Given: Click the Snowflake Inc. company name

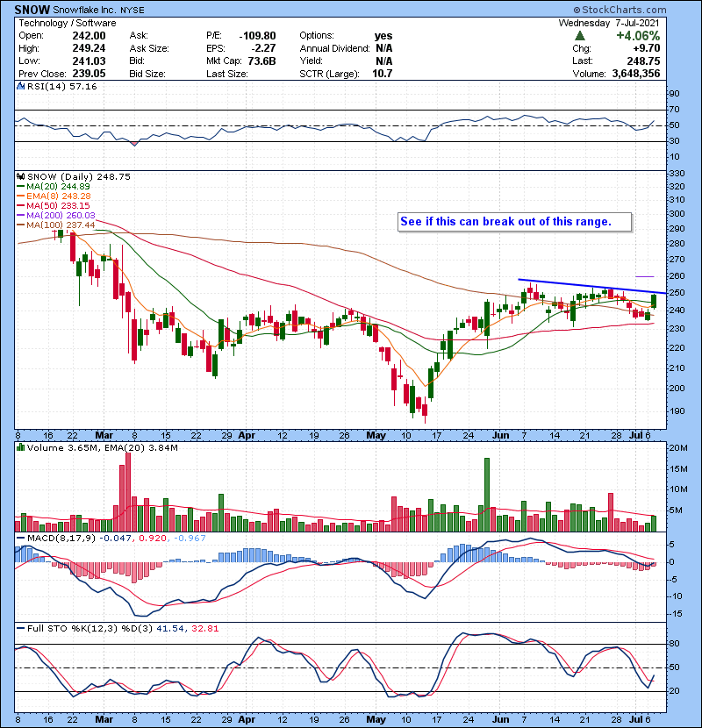Looking at the screenshot, I should coord(85,10).
